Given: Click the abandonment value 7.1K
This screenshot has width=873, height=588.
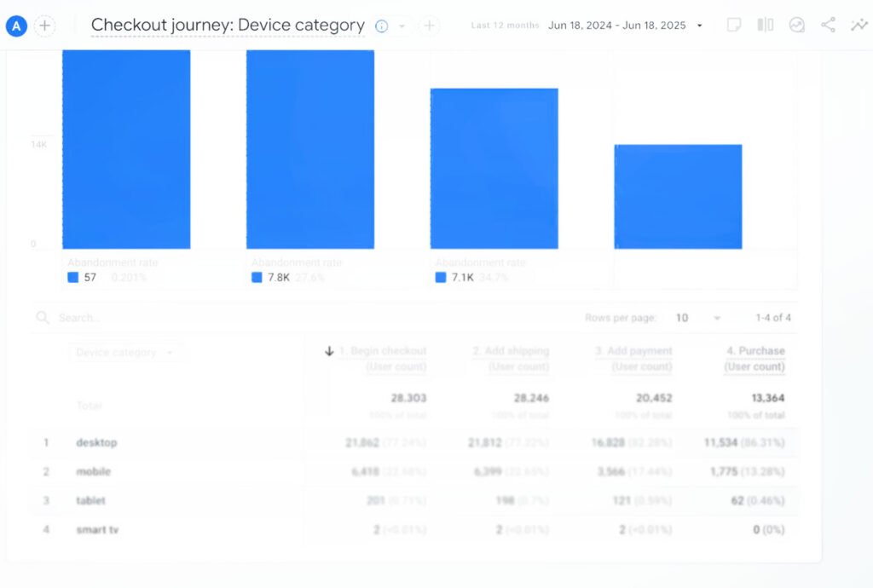Looking at the screenshot, I should click(x=462, y=277).
